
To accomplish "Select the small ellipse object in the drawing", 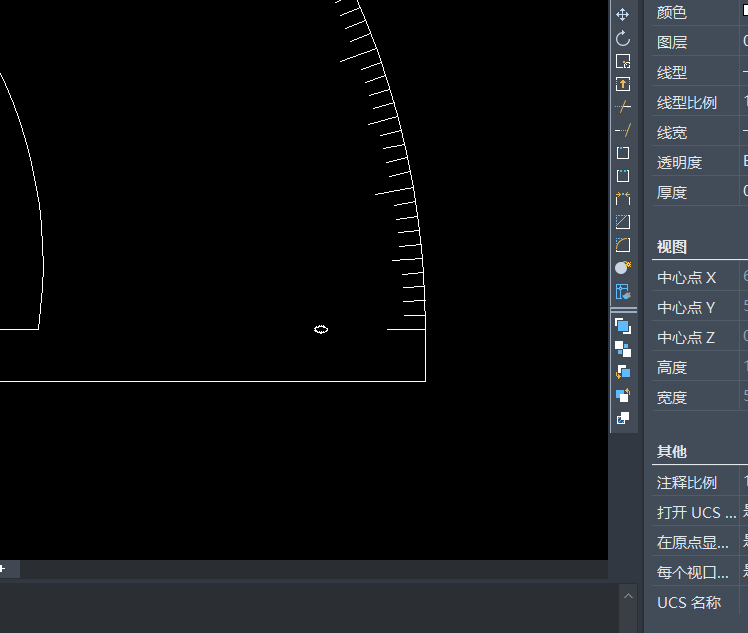I will [321, 329].
